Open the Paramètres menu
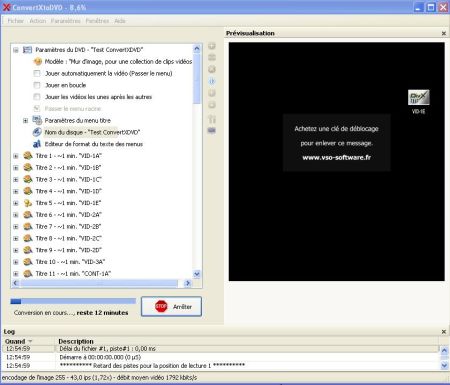The image size is (450, 385). click(x=66, y=21)
